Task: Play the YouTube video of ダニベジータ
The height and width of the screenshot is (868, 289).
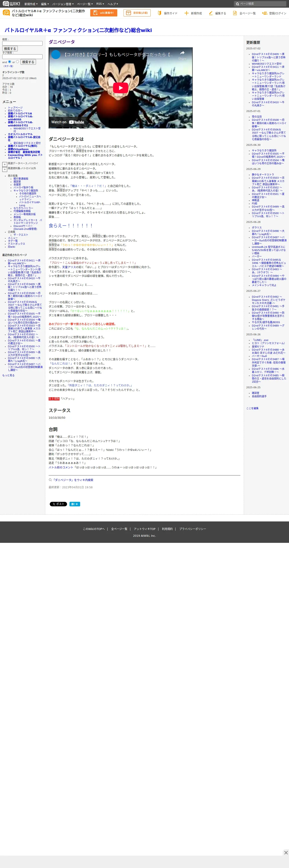Action: (120, 88)
